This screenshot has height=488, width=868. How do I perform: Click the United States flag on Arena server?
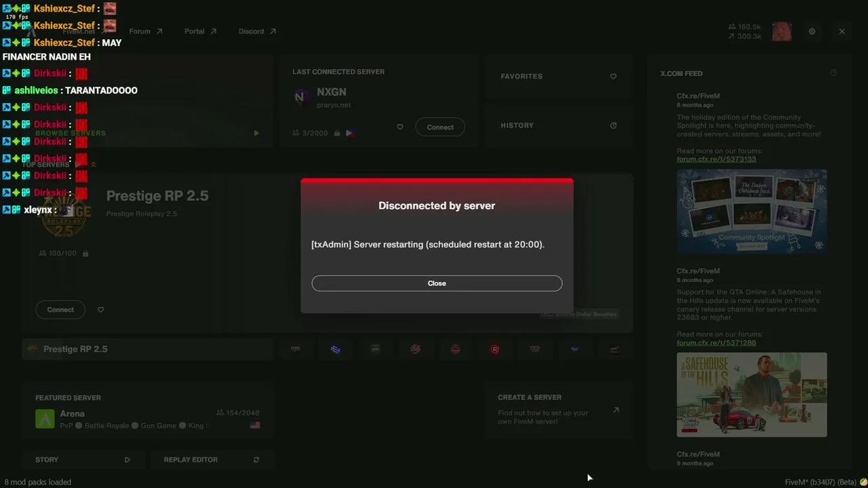tap(255, 426)
